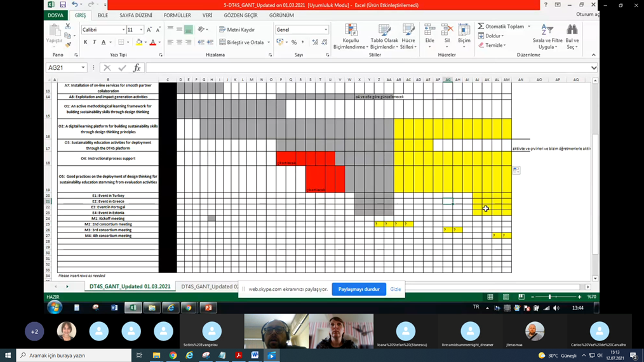Click the Bold (K) formatting icon
644x362 pixels.
coord(86,43)
